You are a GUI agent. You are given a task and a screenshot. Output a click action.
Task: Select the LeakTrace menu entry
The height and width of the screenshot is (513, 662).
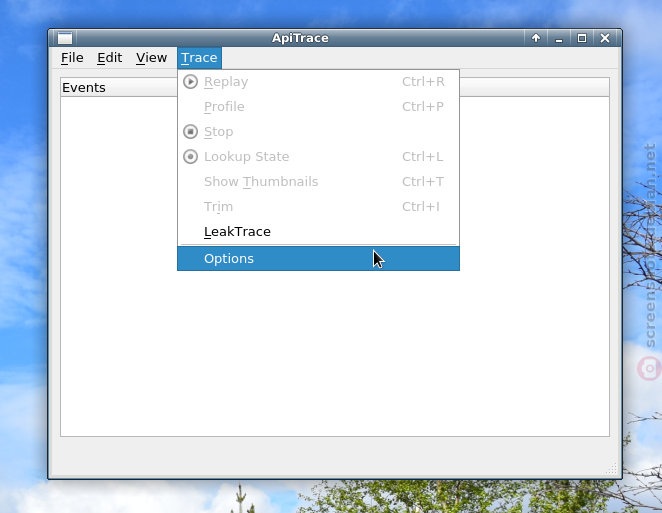pyautogui.click(x=318, y=232)
